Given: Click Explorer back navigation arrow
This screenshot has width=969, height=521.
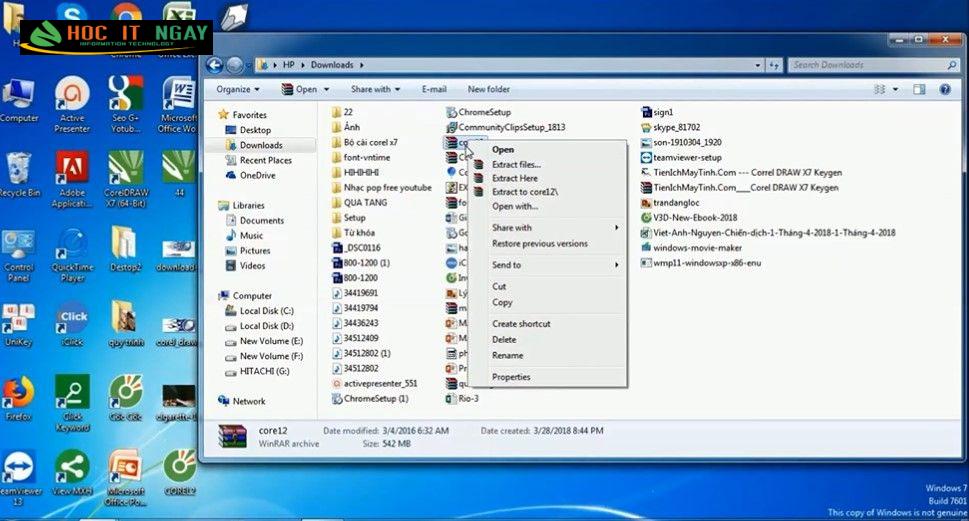Looking at the screenshot, I should (214, 65).
